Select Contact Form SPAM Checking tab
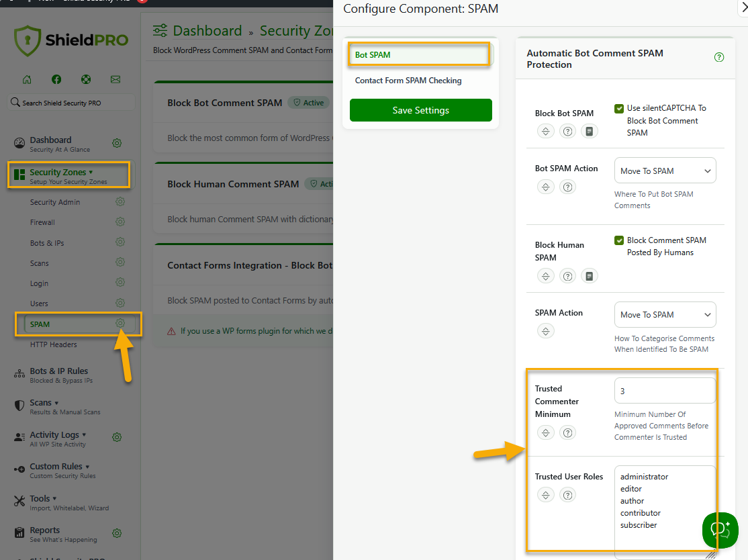 point(408,81)
